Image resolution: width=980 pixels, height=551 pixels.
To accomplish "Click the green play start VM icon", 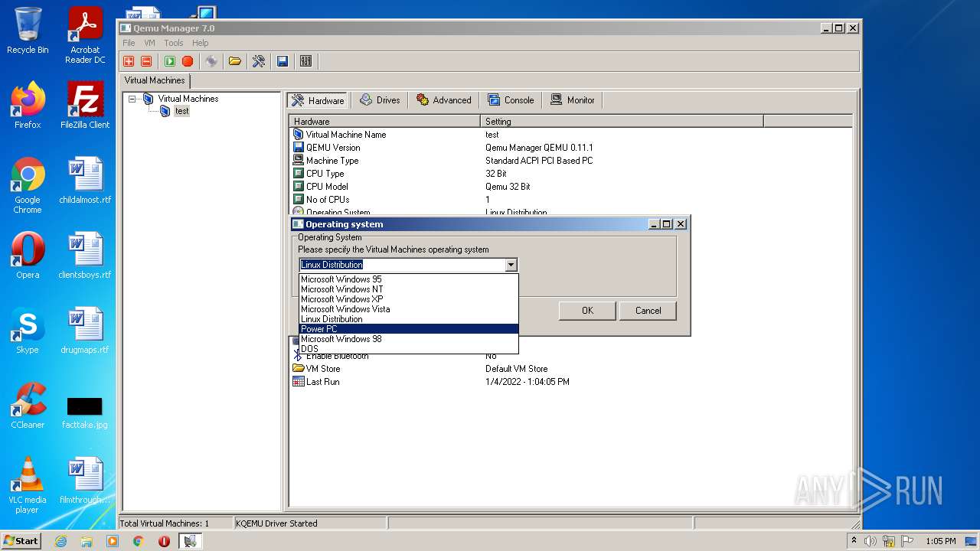I will (170, 61).
